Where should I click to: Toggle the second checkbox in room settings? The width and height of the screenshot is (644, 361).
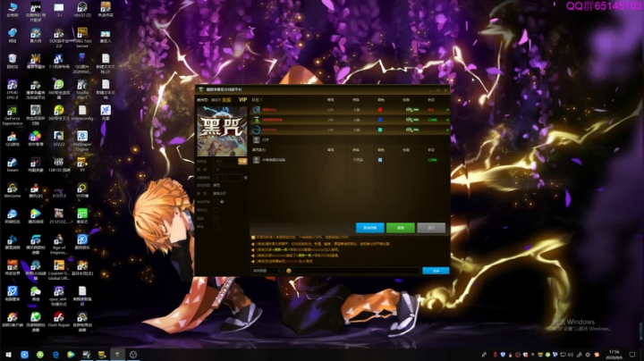point(216,210)
